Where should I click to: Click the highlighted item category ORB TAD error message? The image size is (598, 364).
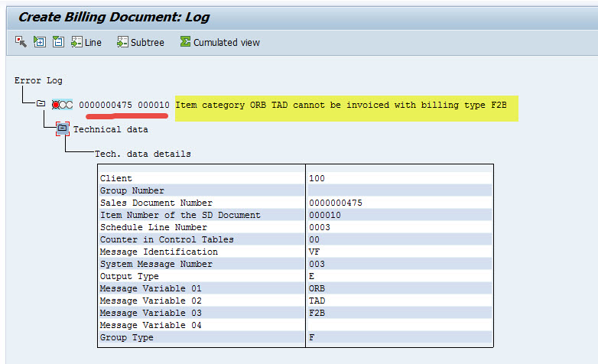(341, 105)
